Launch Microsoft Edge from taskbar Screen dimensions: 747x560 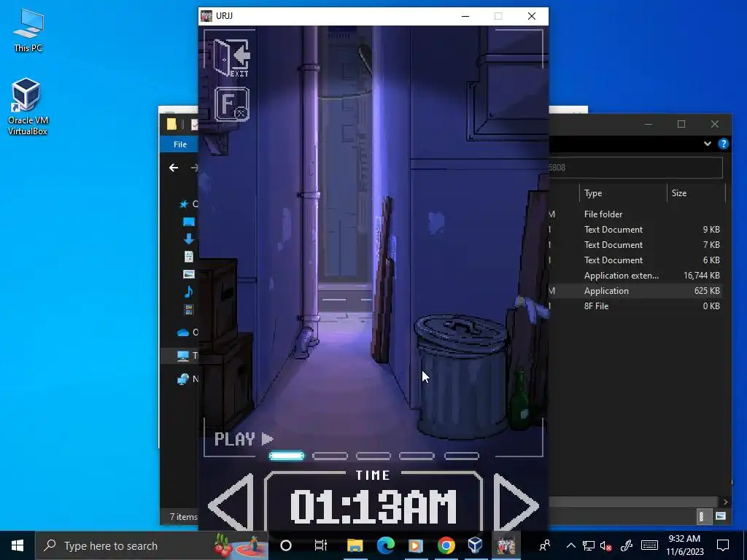[385, 545]
